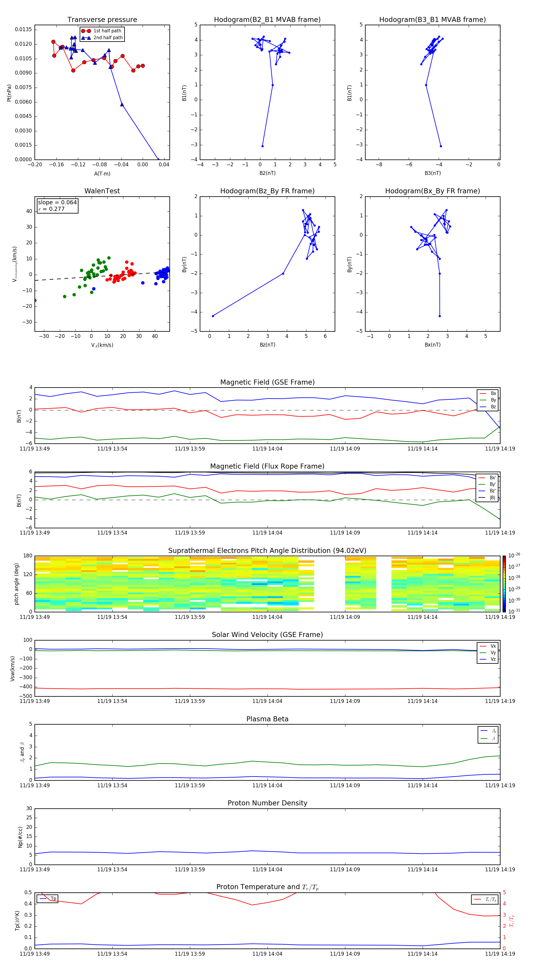Click the 'Vsw(km/s)' y-axis label
The height and width of the screenshot is (980, 535).
[12, 668]
